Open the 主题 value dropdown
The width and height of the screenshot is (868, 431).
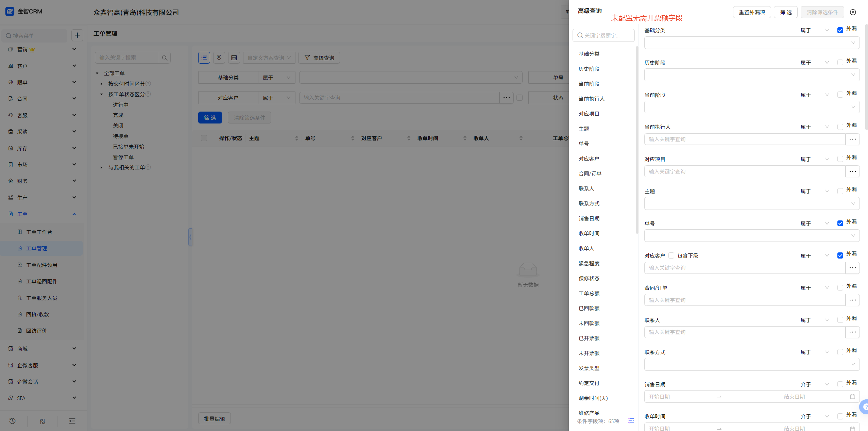point(751,203)
